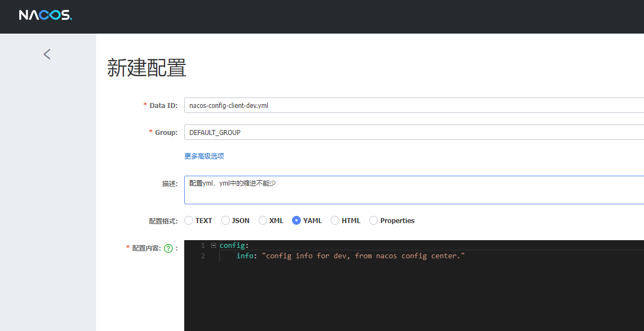644x331 pixels.
Task: Select the Properties format radio button
Action: (373, 220)
